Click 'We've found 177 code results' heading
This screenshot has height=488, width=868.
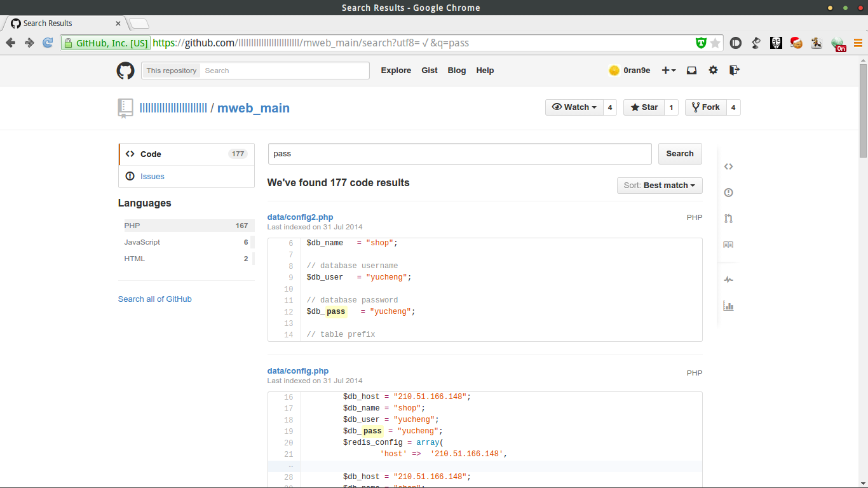[338, 183]
